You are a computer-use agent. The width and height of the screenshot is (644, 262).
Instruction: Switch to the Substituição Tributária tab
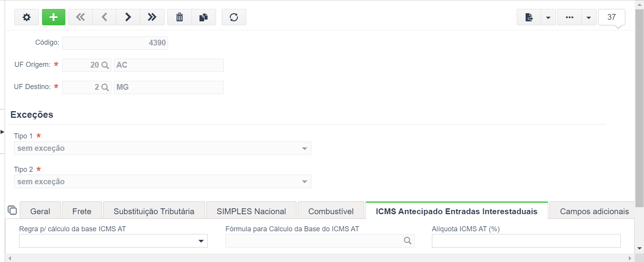point(154,211)
